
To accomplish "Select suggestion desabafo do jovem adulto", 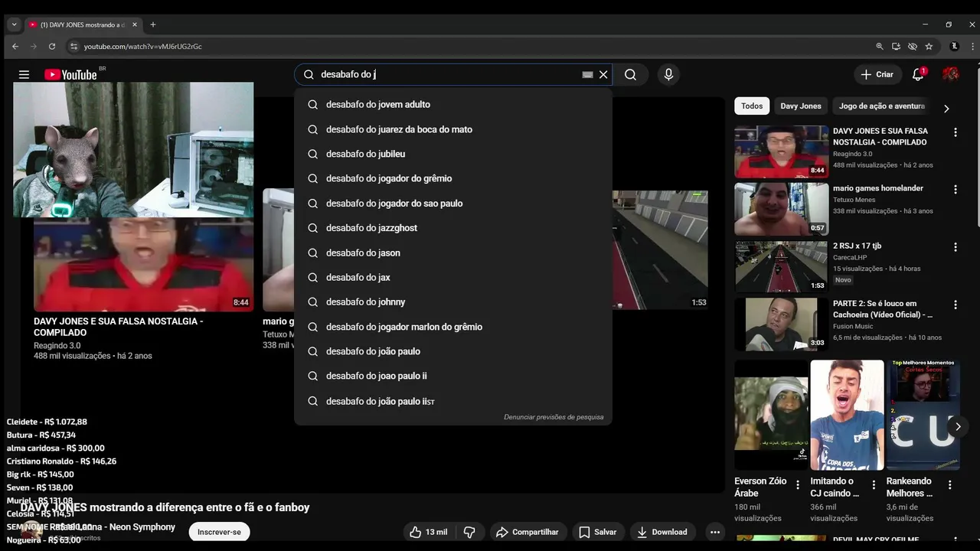I will [453, 104].
